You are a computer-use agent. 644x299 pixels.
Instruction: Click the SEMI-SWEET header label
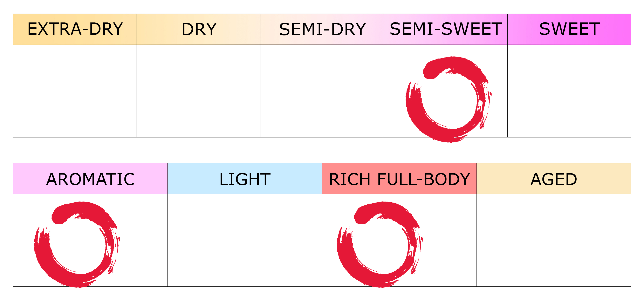[x=446, y=29]
